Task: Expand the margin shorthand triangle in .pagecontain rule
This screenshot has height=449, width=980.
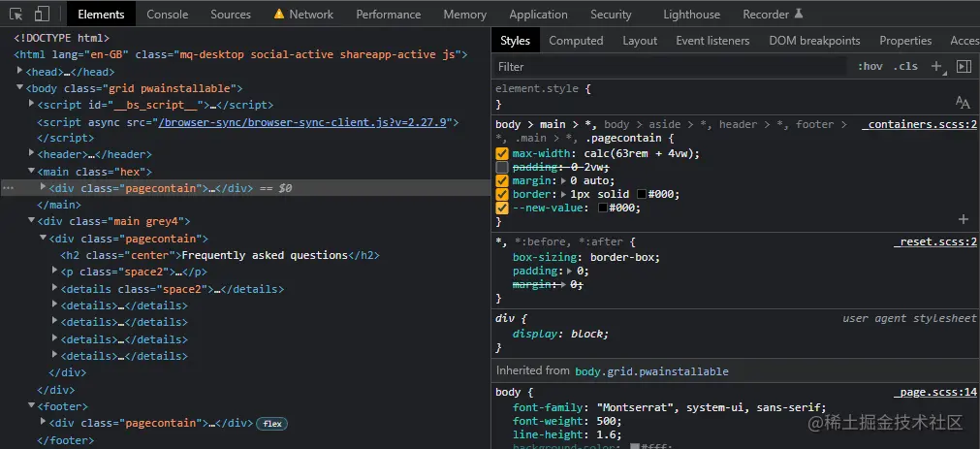Action: (x=564, y=180)
